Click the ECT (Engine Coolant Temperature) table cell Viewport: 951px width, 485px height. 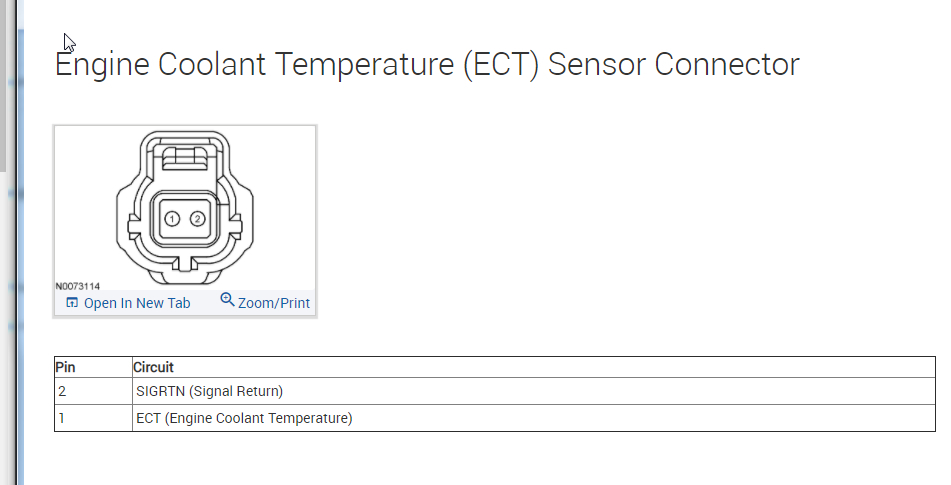(244, 418)
